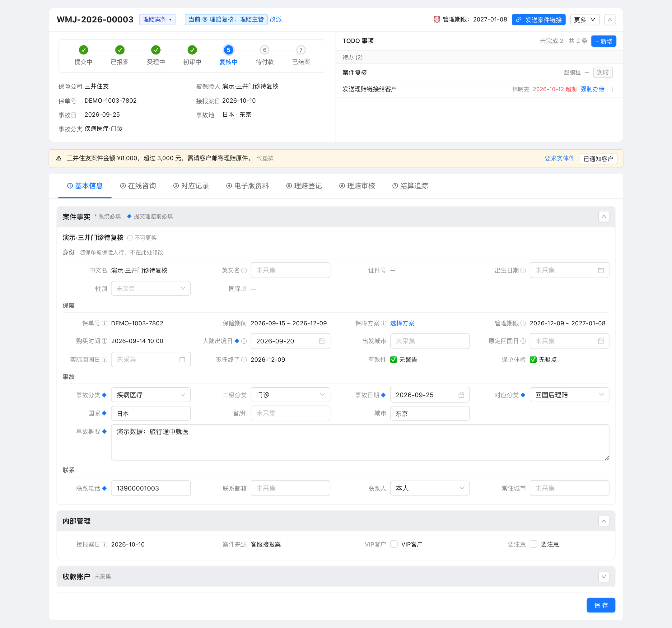The width and height of the screenshot is (672, 628).
Task: Click the info icon beside 管理期限 in 保障
Action: (523, 323)
